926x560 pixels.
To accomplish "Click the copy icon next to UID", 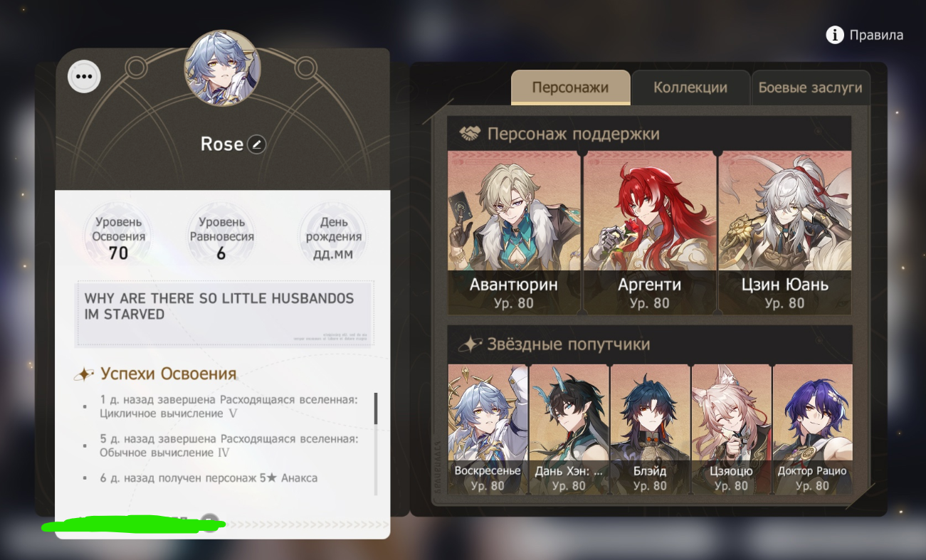I will (208, 522).
